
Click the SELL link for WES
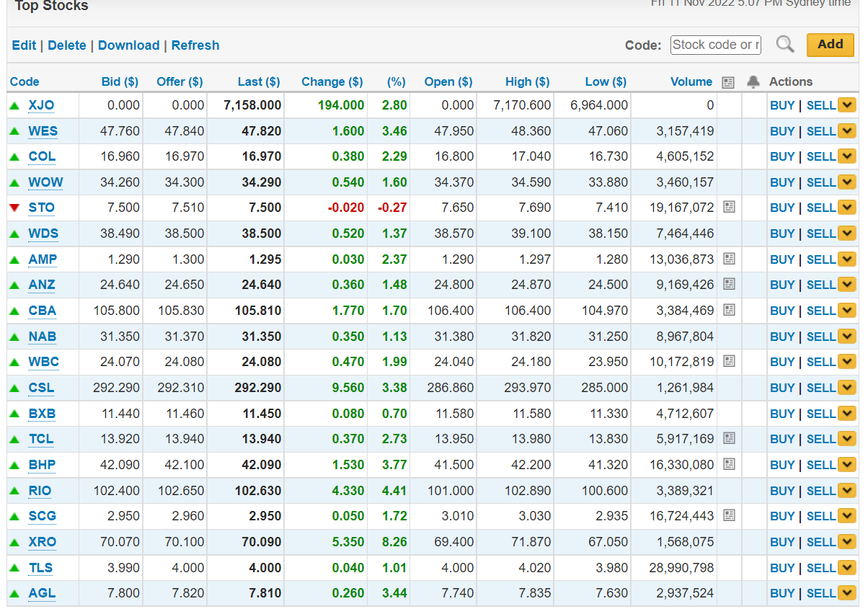pyautogui.click(x=820, y=131)
